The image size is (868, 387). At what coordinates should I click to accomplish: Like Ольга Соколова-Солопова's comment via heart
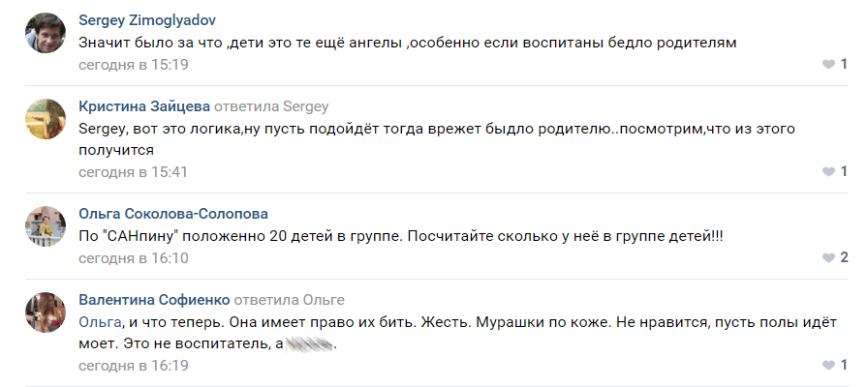point(828,257)
